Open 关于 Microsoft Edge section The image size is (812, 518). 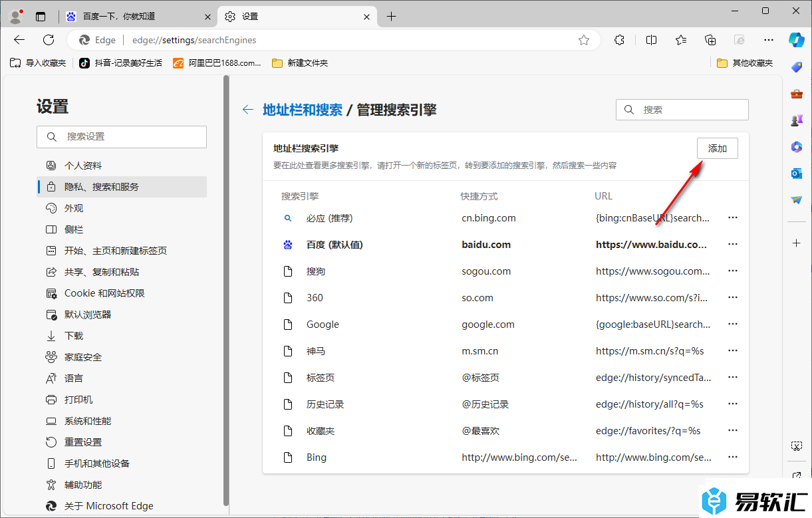click(x=122, y=506)
